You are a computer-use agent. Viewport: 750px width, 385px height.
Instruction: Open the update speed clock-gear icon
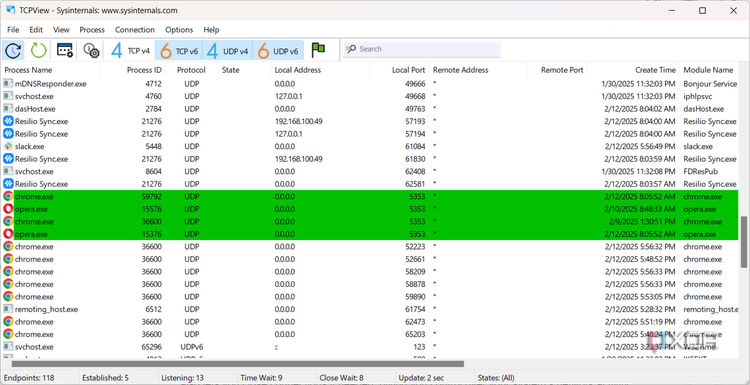[x=90, y=50]
